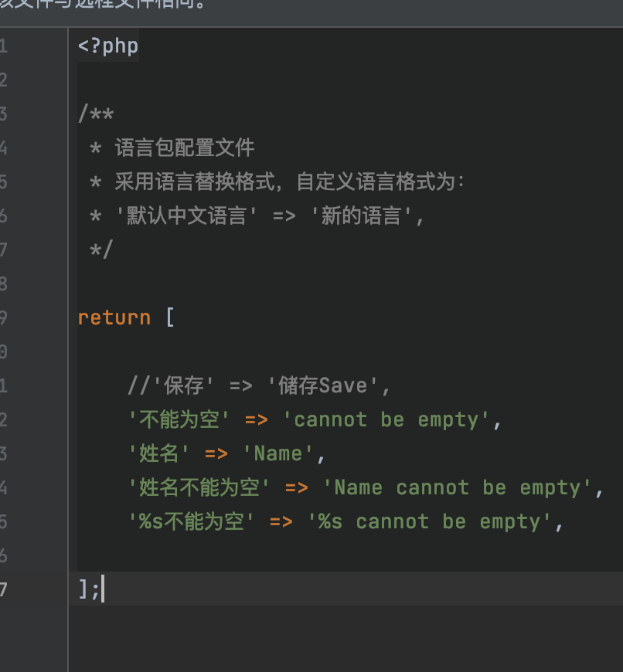Click the 语言包配置文件 comment line
This screenshot has width=623, height=672.
click(x=172, y=148)
